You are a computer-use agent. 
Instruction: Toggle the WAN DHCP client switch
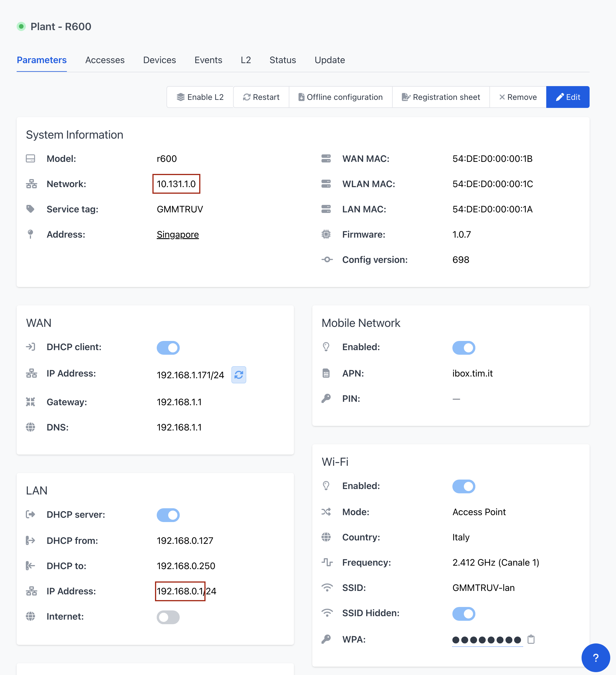pyautogui.click(x=168, y=348)
